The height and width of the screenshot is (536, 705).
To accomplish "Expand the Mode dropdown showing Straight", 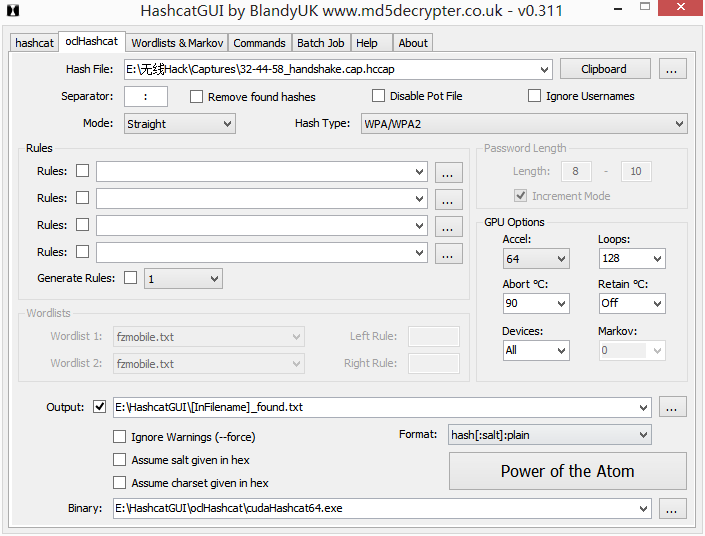I will tap(179, 124).
